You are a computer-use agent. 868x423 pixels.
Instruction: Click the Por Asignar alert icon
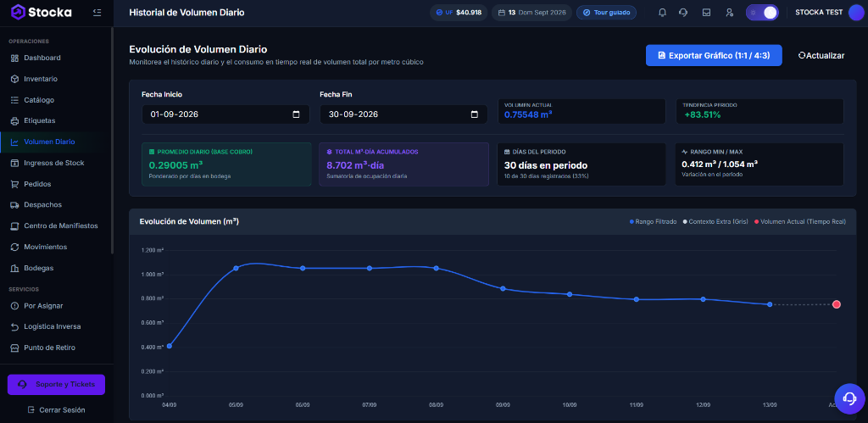pyautogui.click(x=15, y=306)
